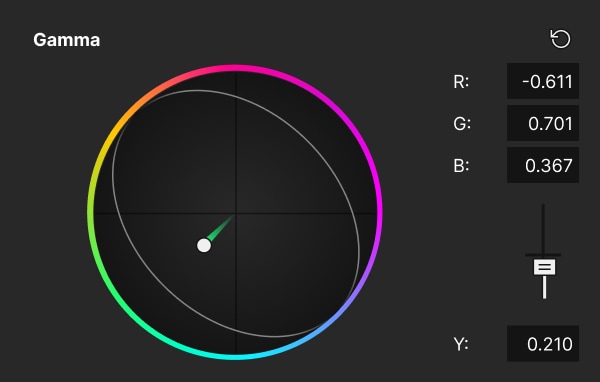Click the R: label
This screenshot has width=600, height=382.
coord(461,82)
